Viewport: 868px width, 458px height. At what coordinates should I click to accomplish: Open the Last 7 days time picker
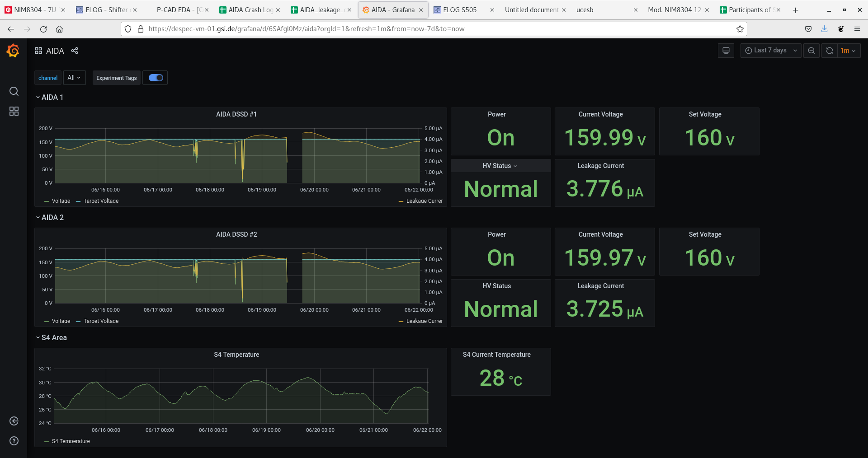[x=771, y=51]
